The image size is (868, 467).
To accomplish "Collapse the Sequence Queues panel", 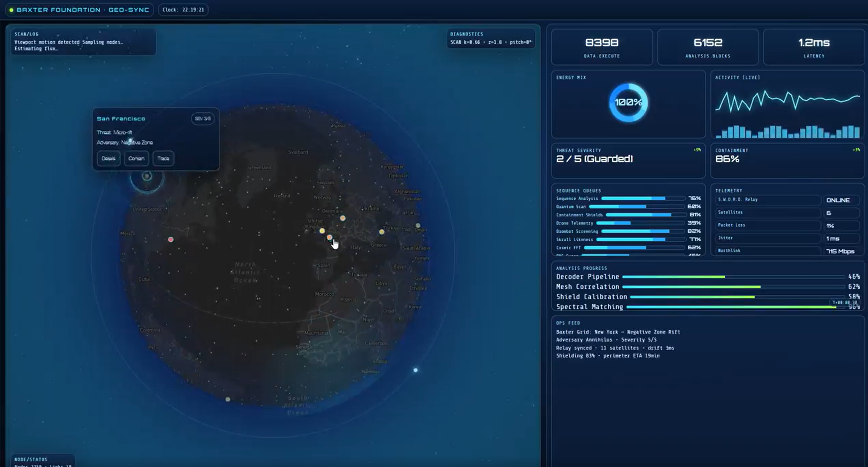I will click(x=579, y=191).
